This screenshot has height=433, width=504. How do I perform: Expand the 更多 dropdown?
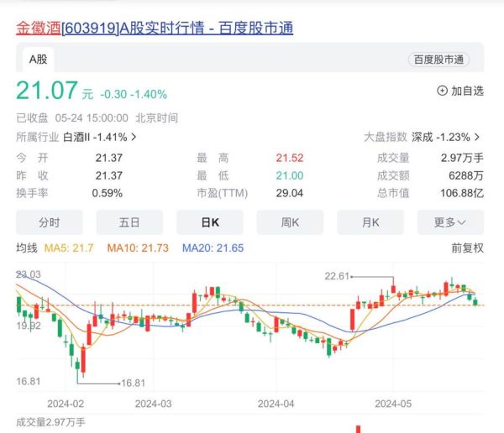(x=450, y=222)
